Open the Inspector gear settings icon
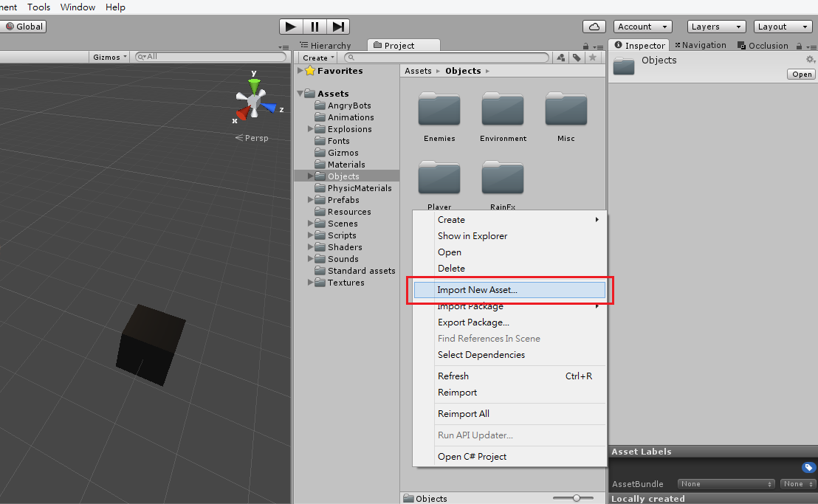This screenshot has height=504, width=818. coord(810,60)
